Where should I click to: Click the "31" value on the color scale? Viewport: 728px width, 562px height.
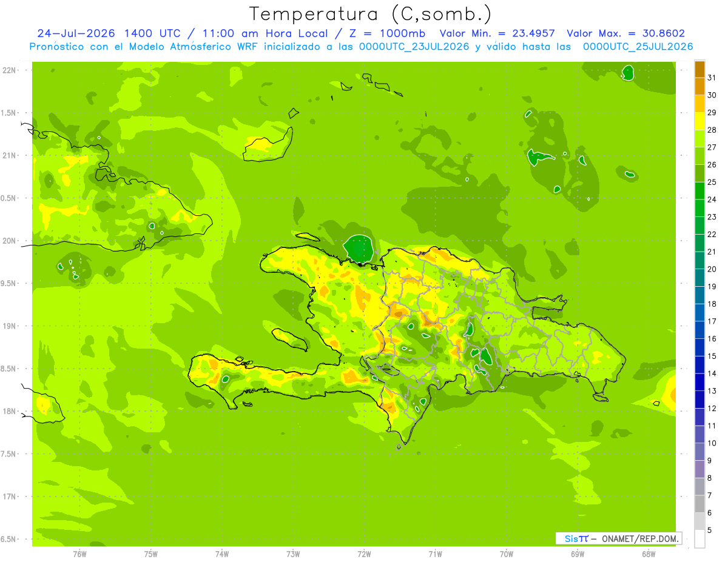tap(712, 77)
